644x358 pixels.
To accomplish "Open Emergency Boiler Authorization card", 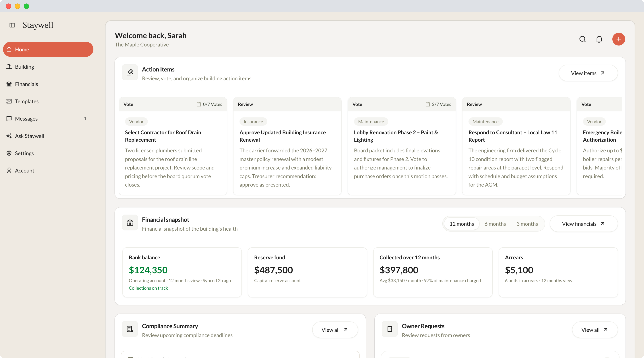I will click(599, 146).
